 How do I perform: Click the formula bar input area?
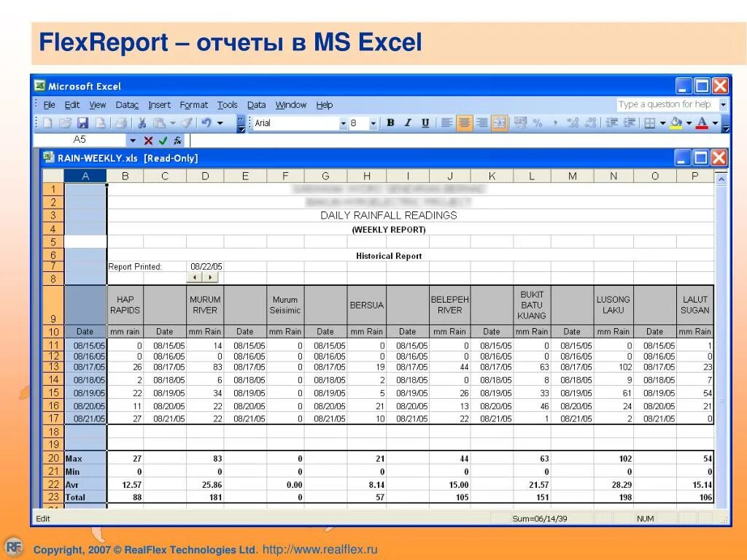click(x=460, y=140)
